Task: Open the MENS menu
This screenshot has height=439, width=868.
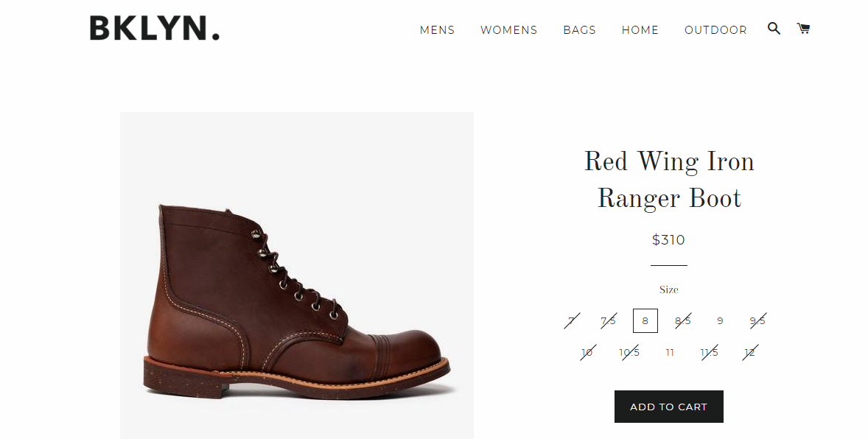Action: click(x=437, y=30)
